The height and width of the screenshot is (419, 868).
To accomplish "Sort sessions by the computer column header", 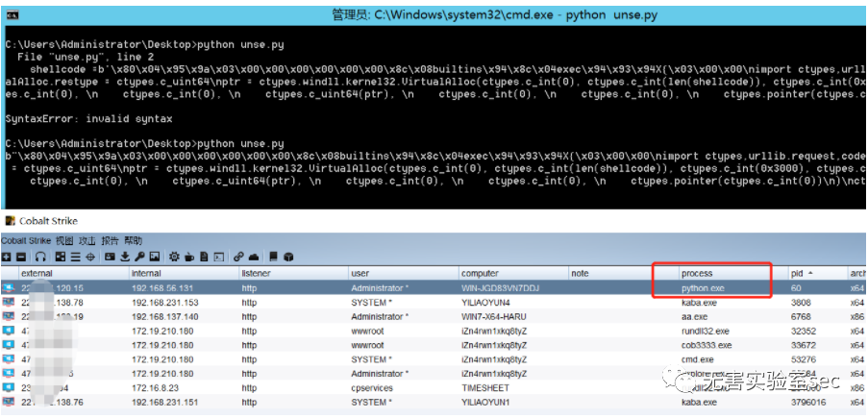I will pos(513,274).
